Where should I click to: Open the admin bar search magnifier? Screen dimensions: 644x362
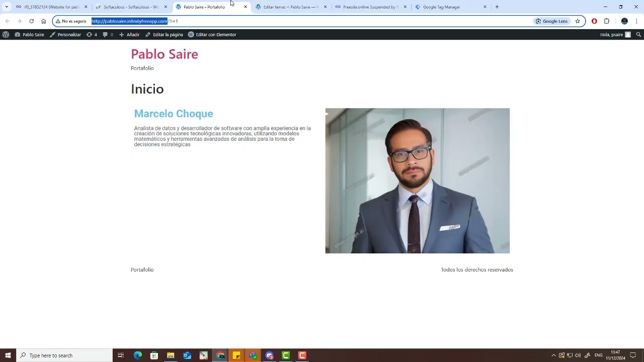638,35
